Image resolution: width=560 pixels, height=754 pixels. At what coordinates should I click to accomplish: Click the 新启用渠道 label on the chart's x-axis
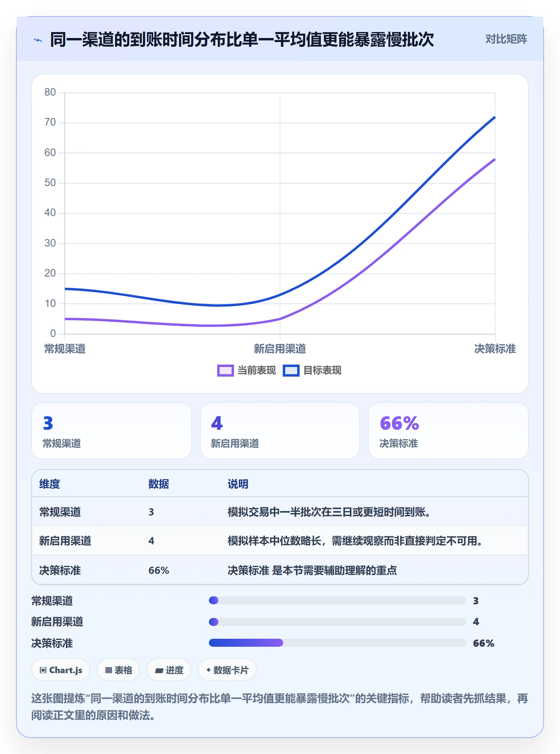[x=280, y=349]
